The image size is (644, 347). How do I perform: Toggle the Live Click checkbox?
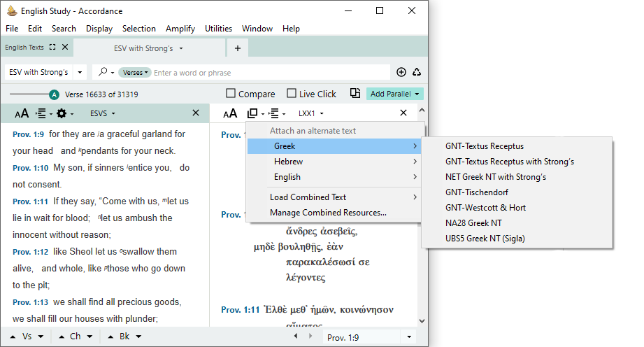292,94
